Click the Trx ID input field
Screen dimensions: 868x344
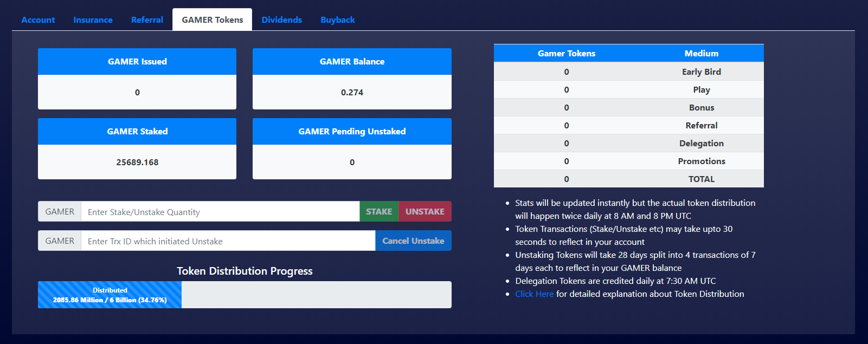pos(228,241)
